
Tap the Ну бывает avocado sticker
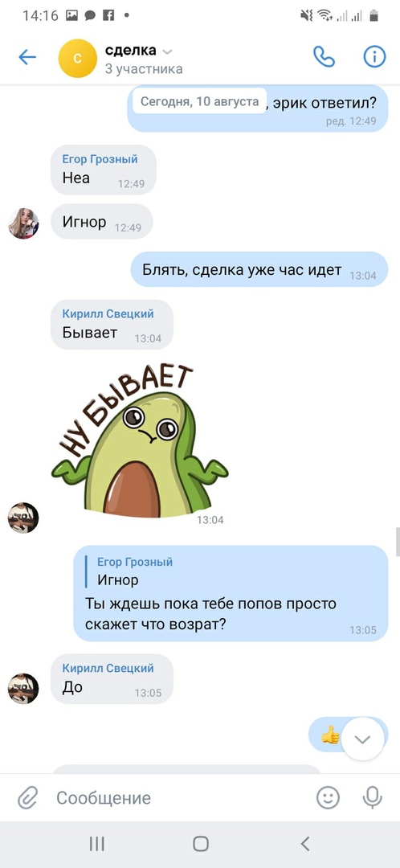[x=140, y=443]
